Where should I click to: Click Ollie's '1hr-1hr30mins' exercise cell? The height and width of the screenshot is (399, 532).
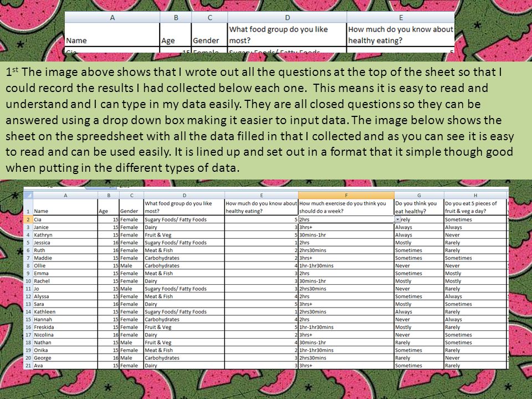point(346,265)
